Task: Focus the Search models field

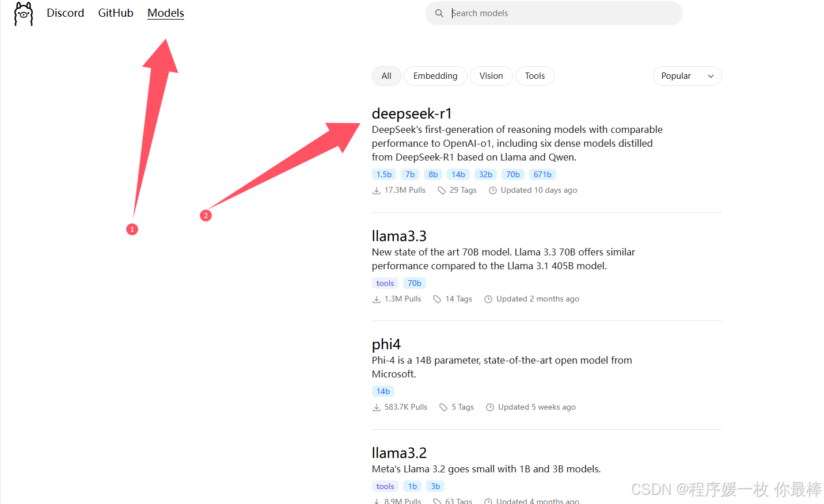Action: (x=553, y=13)
